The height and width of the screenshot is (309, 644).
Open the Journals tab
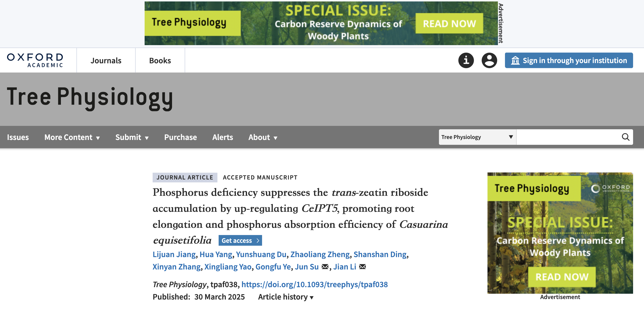(x=106, y=60)
